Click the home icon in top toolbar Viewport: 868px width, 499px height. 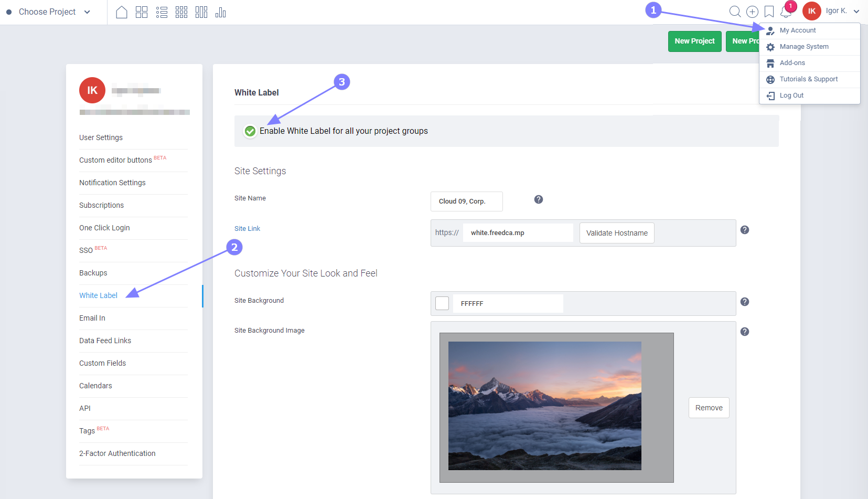tap(121, 12)
